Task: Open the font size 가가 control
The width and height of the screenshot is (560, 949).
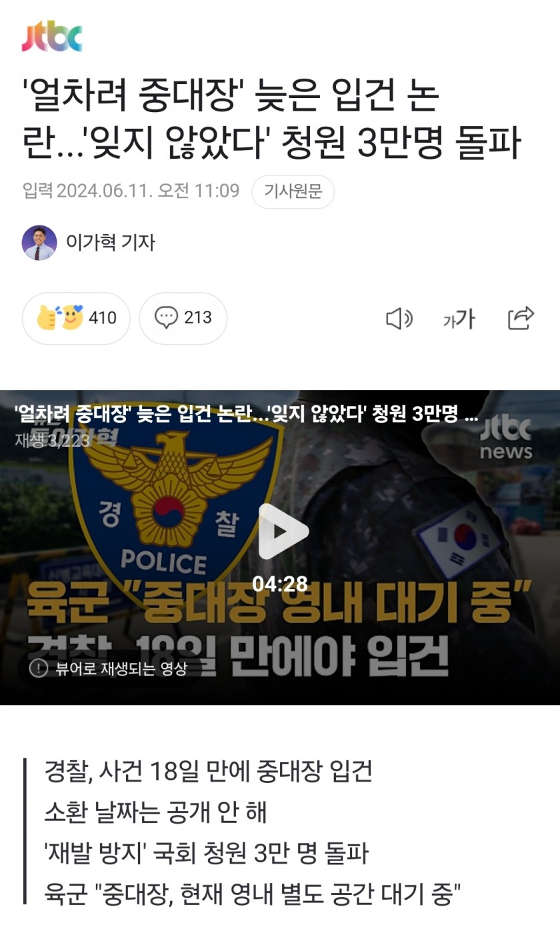Action: point(459,319)
